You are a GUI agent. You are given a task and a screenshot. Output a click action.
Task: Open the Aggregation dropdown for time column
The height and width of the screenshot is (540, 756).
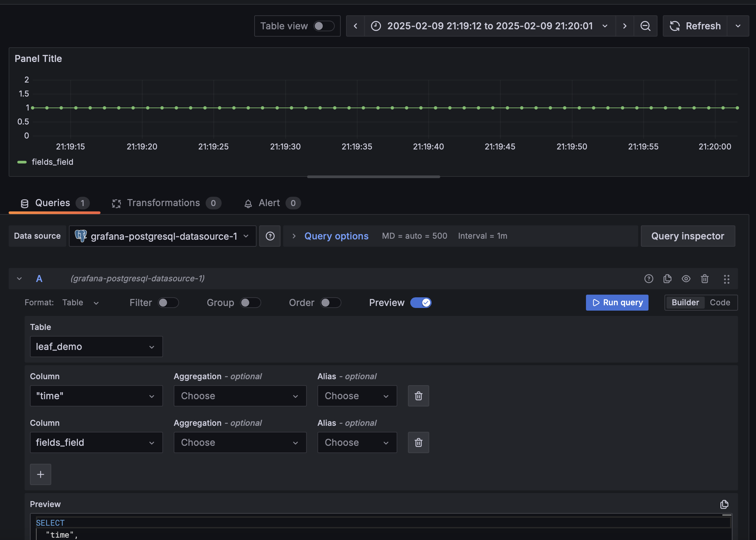pos(240,396)
